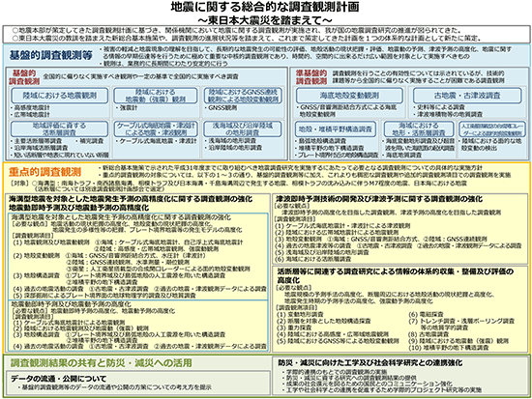
Task: Click the green heading 調査観測結果の共有と防災・減災への活用
Action: pyautogui.click(x=102, y=363)
